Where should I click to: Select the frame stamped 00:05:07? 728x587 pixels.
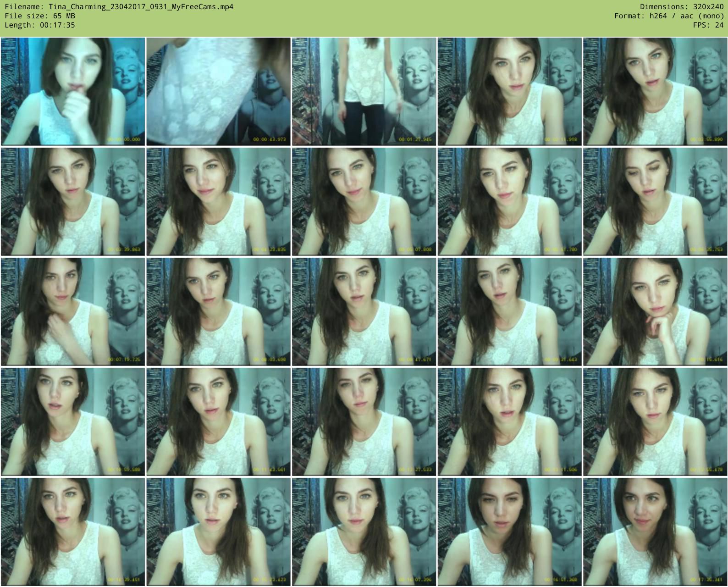364,201
